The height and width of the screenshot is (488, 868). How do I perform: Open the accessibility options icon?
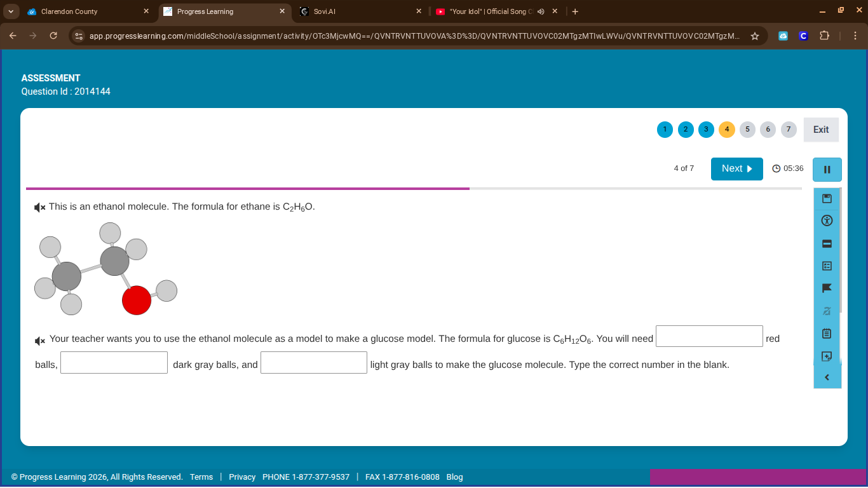827,220
